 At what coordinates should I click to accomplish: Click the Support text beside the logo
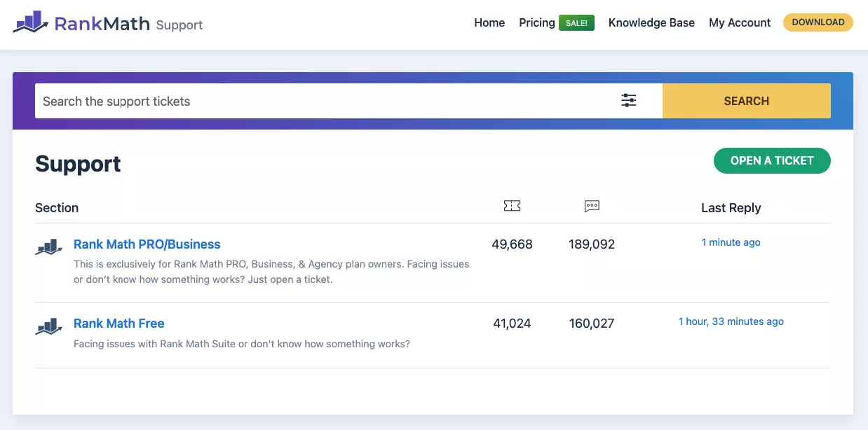click(x=179, y=25)
